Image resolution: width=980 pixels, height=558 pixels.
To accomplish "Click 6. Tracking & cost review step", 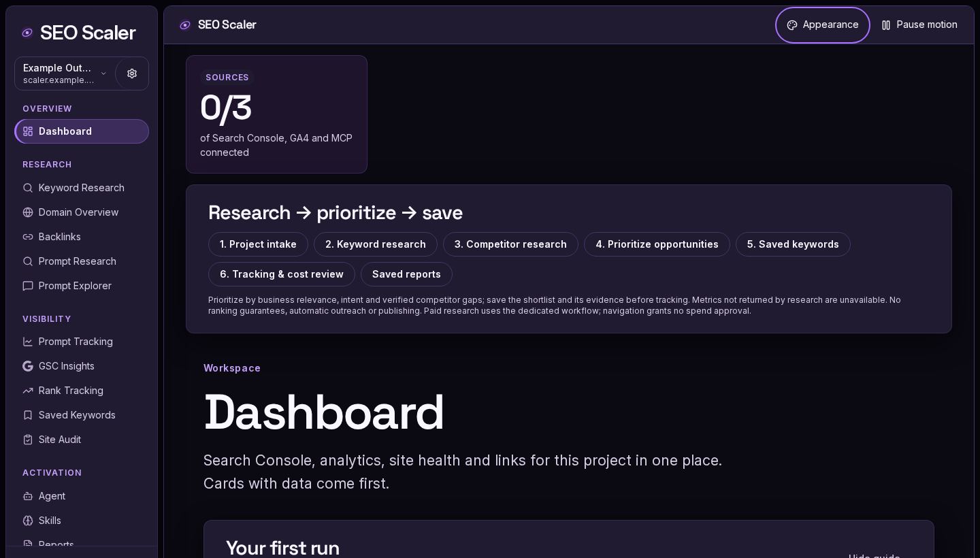I will point(282,274).
